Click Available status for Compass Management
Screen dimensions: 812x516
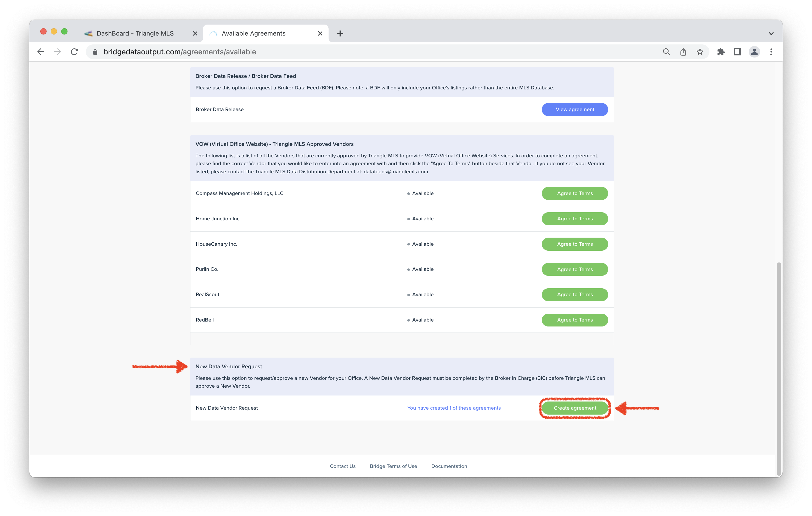(x=420, y=193)
